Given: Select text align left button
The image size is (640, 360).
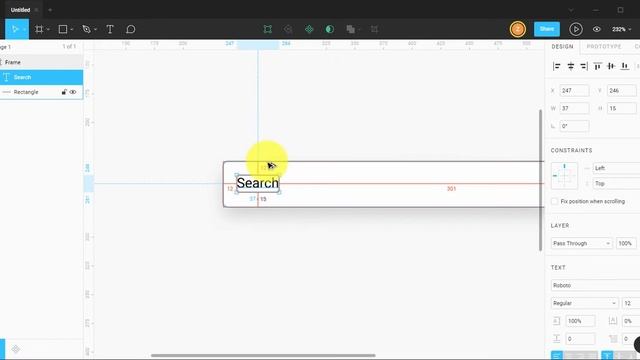Looking at the screenshot, I should [x=557, y=356].
